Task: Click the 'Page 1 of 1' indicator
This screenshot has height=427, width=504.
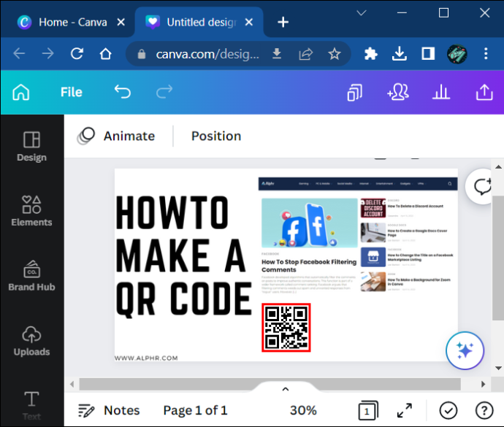Action: point(195,410)
